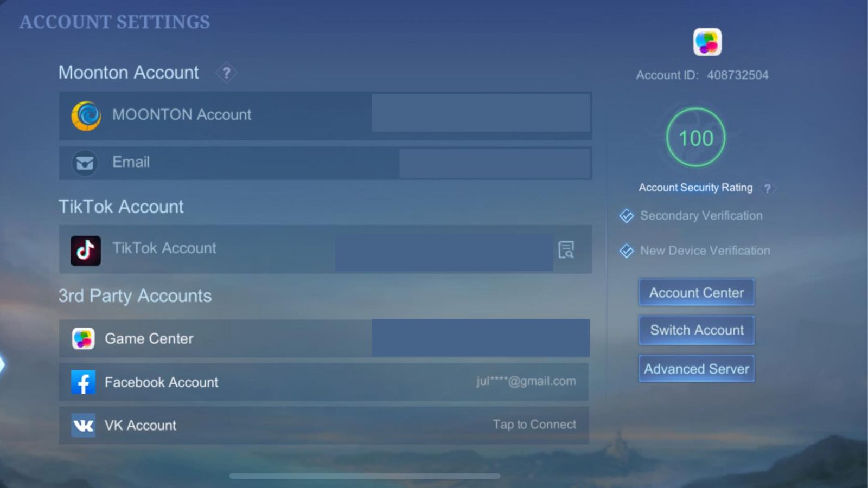Click the 100 security rating circle
The width and height of the screenshot is (868, 488).
[x=695, y=138]
